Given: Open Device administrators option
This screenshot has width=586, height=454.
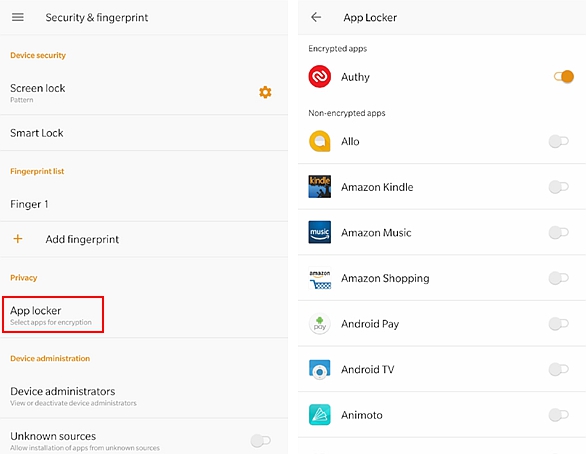Looking at the screenshot, I should coord(144,396).
